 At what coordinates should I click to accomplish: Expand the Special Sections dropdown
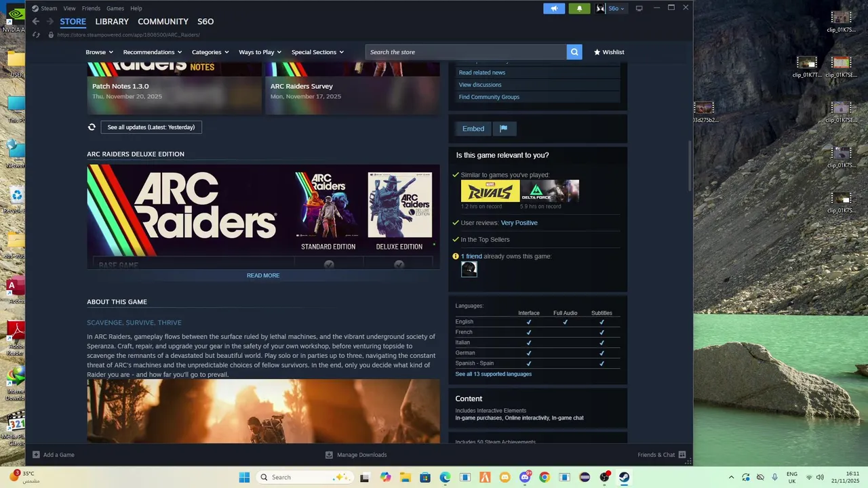click(x=317, y=52)
